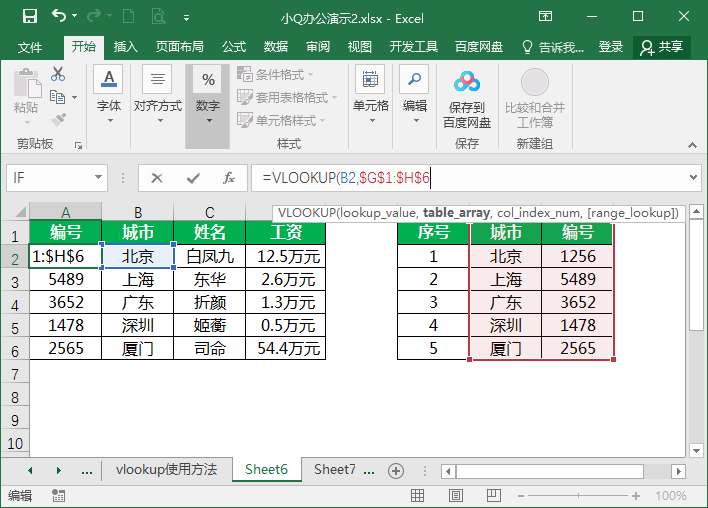Click cell B2 containing 北京

138,256
